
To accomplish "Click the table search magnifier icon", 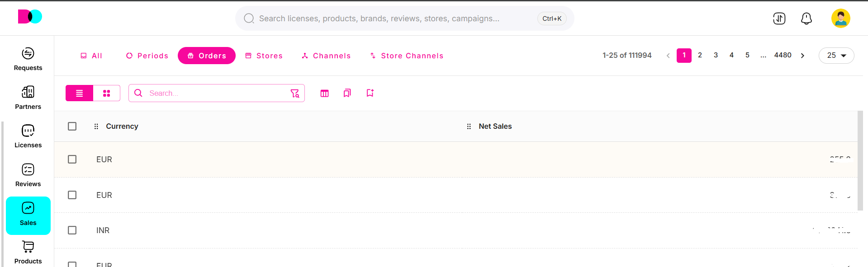I will [x=138, y=93].
